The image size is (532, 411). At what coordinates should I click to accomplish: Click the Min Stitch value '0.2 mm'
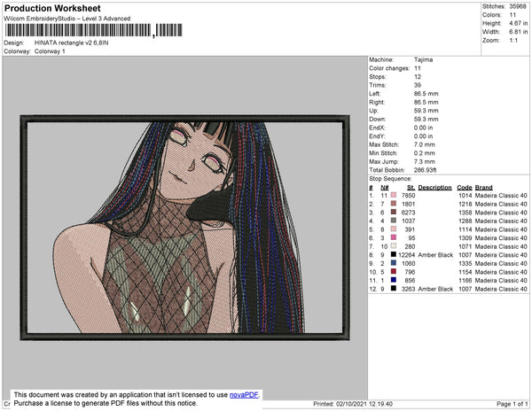(425, 153)
